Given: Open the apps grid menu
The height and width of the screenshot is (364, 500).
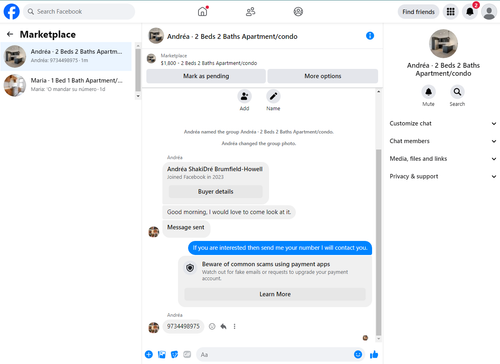Looking at the screenshot, I should tap(451, 12).
